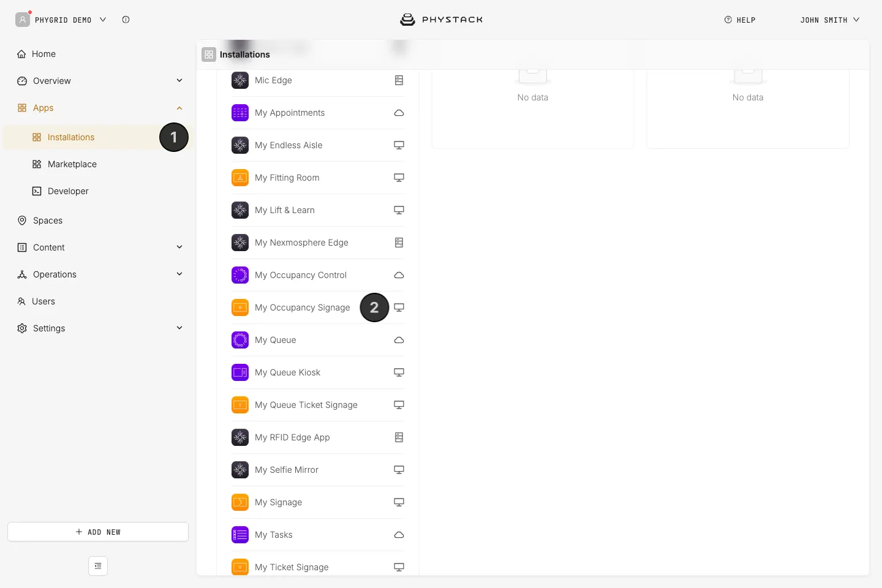Click the My Endless Aisle row label

pyautogui.click(x=288, y=145)
